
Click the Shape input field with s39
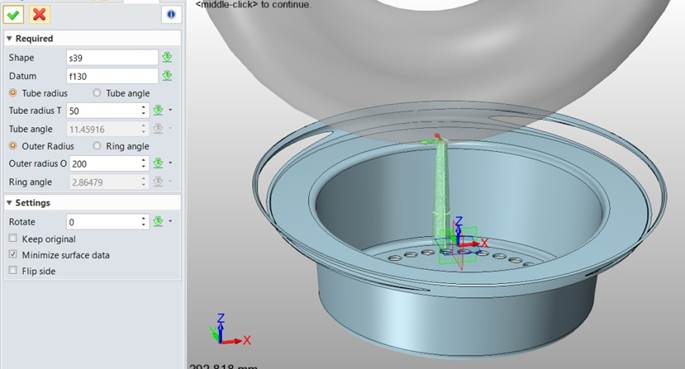point(112,58)
